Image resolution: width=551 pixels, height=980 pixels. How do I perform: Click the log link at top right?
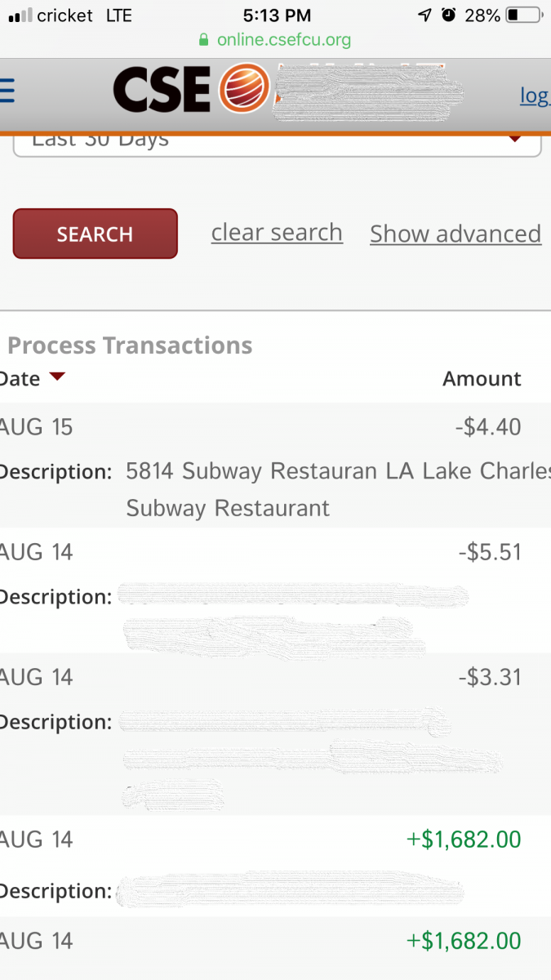[x=534, y=96]
